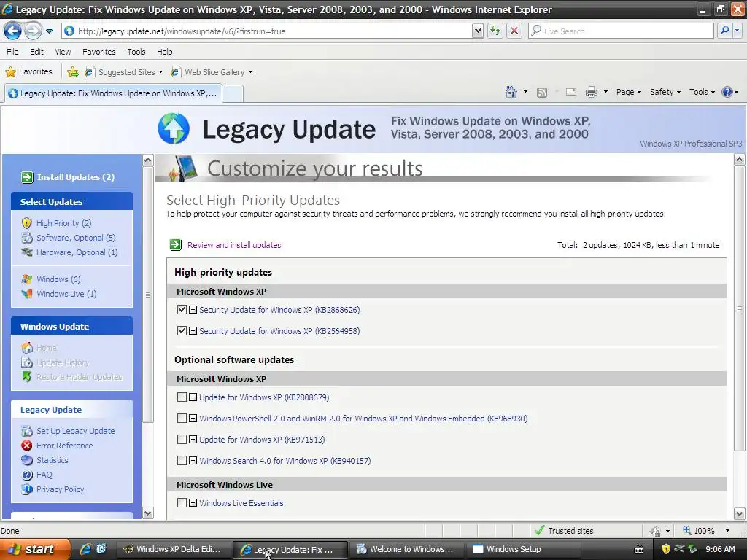Click the green arrow beside Review and install
This screenshot has height=560, width=747.
coord(175,245)
